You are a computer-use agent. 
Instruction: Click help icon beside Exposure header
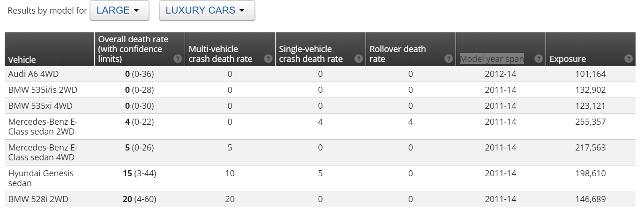(629, 59)
